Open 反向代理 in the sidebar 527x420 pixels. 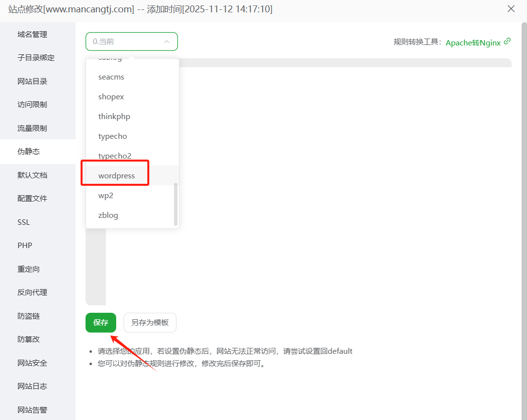(x=32, y=293)
